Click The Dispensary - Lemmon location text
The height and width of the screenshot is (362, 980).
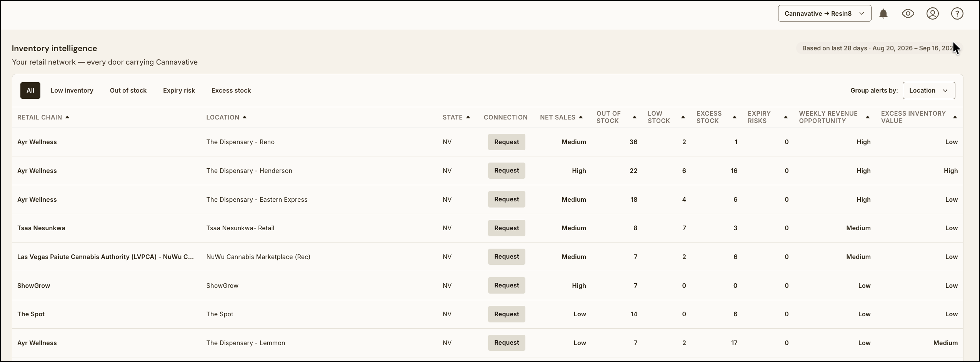(246, 343)
